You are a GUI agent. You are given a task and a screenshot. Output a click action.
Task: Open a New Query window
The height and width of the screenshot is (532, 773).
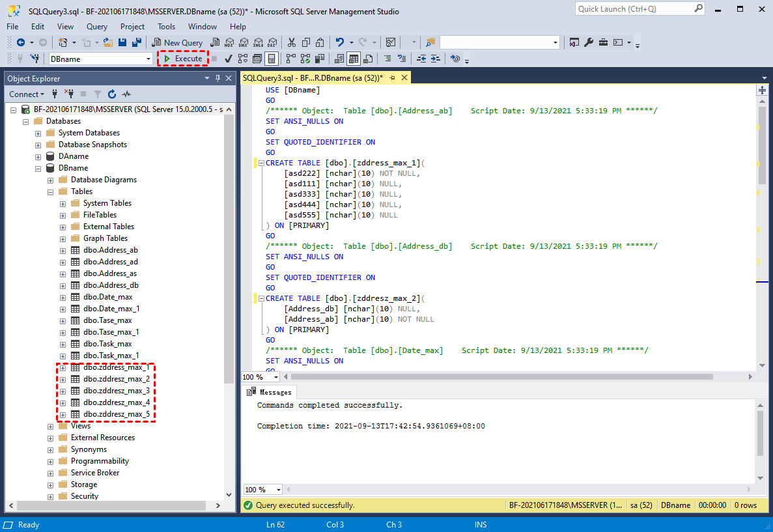(x=177, y=42)
